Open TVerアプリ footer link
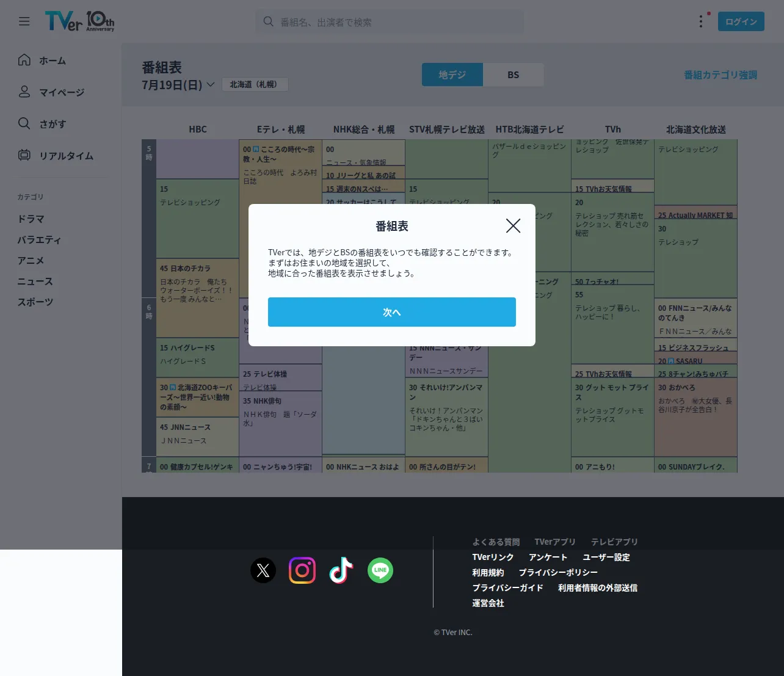The image size is (784, 676). [x=555, y=542]
